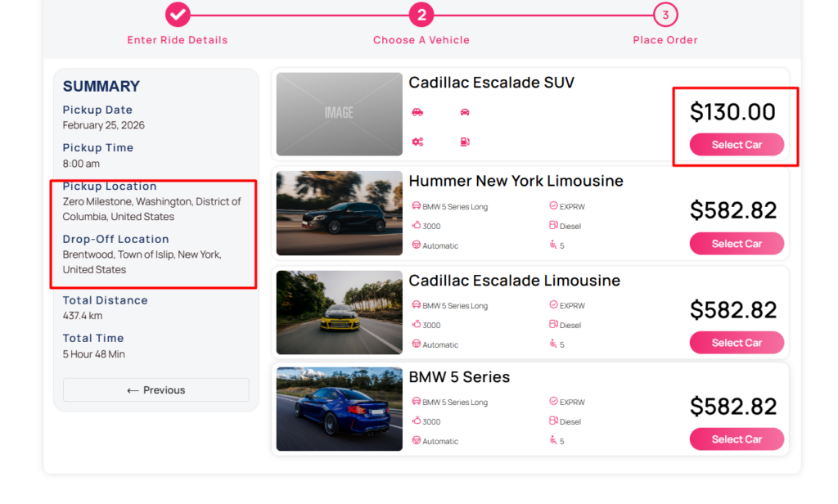This screenshot has height=504, width=838.
Task: Click the fuel pump icon for Cadillac Escalade SUV
Action: click(x=465, y=142)
